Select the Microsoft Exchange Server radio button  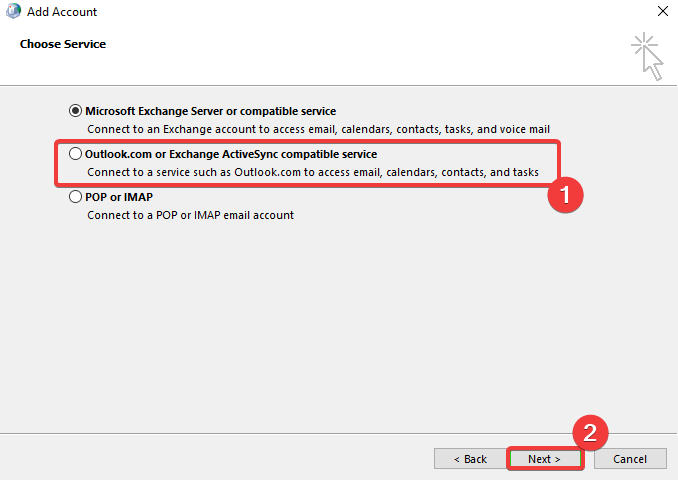[x=75, y=111]
